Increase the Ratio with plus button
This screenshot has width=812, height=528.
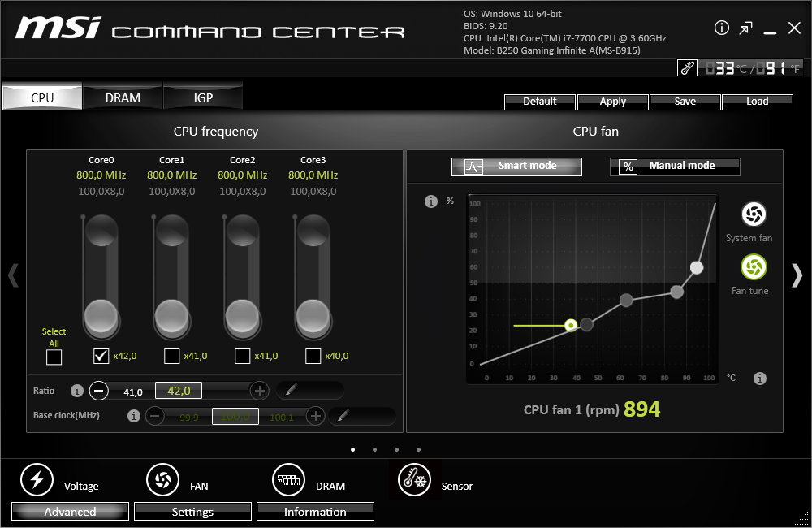point(260,390)
